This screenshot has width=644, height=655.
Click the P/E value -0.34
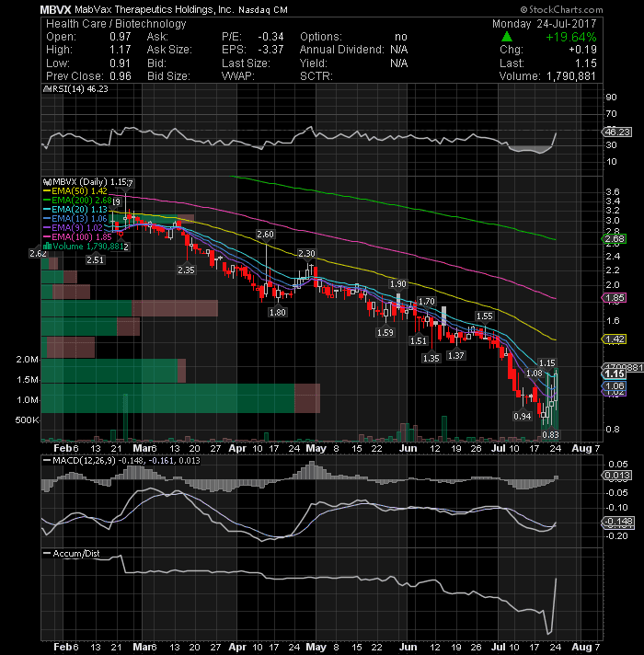tap(270, 37)
